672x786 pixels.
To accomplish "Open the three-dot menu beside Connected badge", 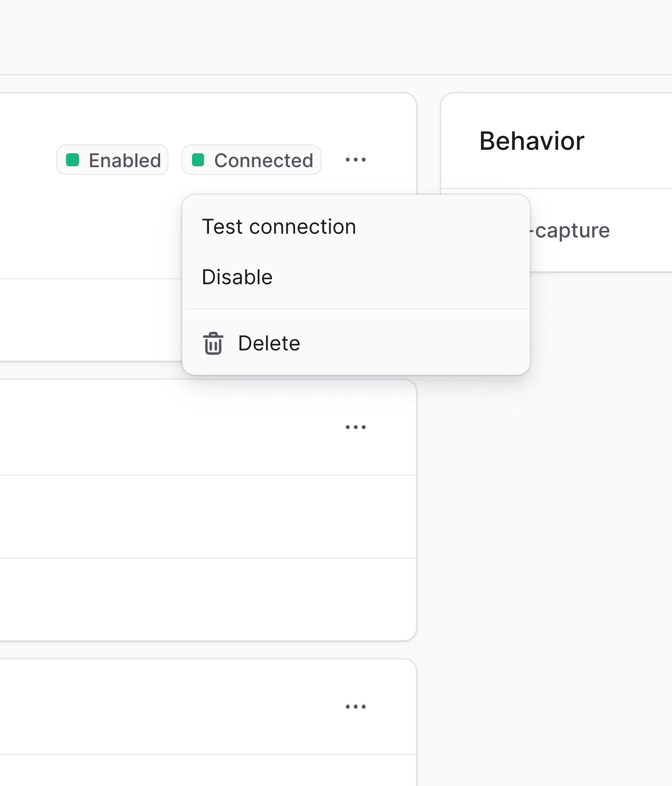I will 355,160.
